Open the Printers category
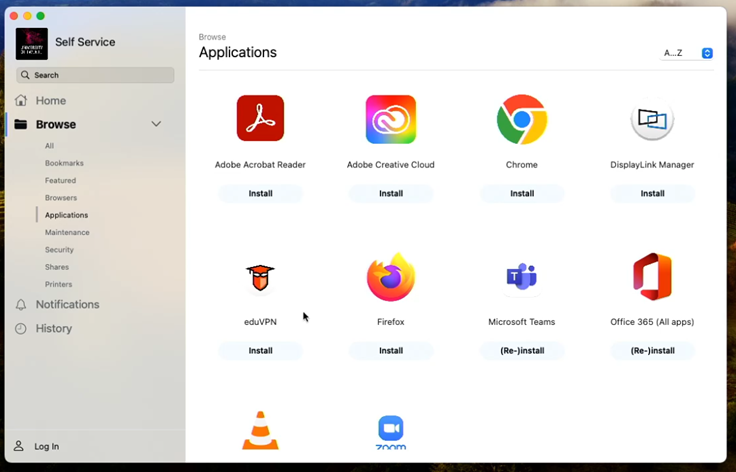736x472 pixels. click(58, 284)
